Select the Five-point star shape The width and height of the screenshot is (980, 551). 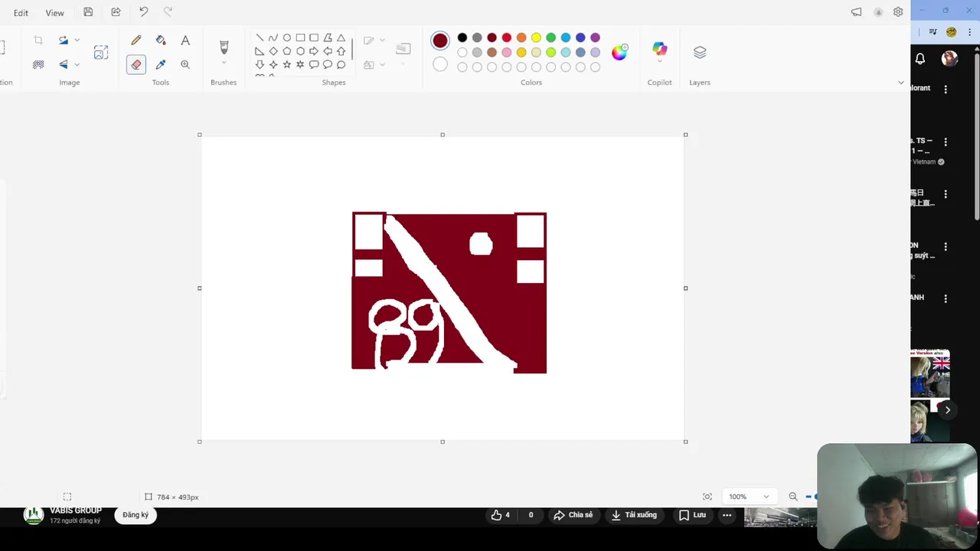(x=287, y=64)
